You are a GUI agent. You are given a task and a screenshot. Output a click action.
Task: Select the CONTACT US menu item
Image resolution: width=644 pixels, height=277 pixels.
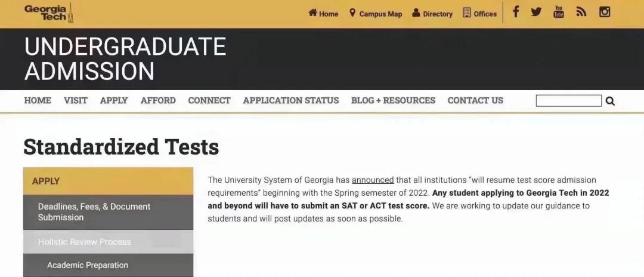pos(475,100)
